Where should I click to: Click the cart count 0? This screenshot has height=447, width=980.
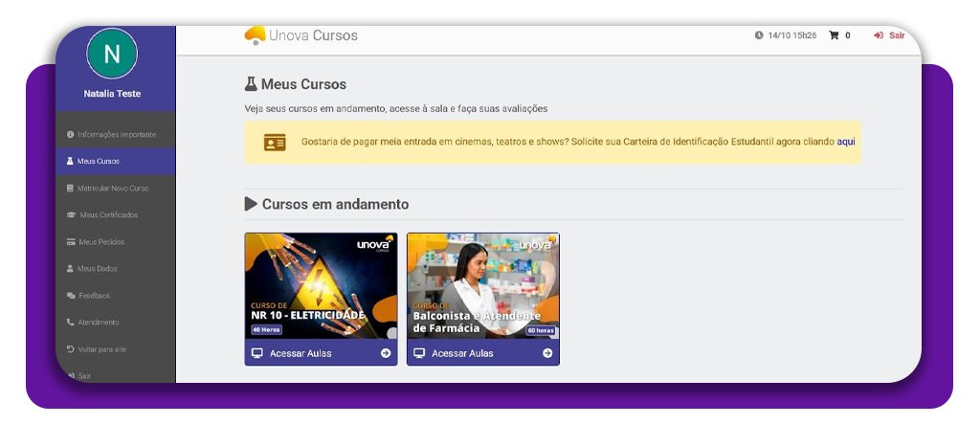click(x=848, y=35)
